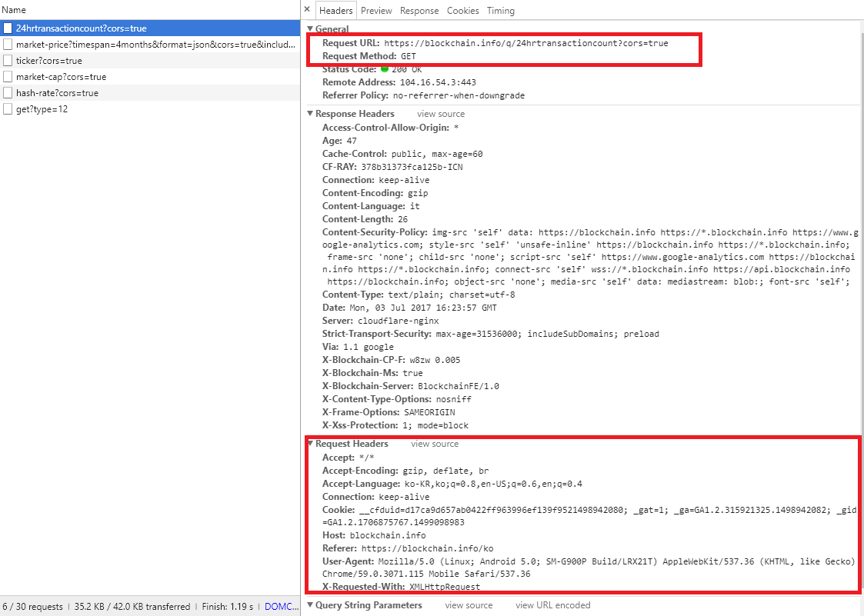Click the Host blockchain.info header
The height and width of the screenshot is (616, 864).
point(374,535)
